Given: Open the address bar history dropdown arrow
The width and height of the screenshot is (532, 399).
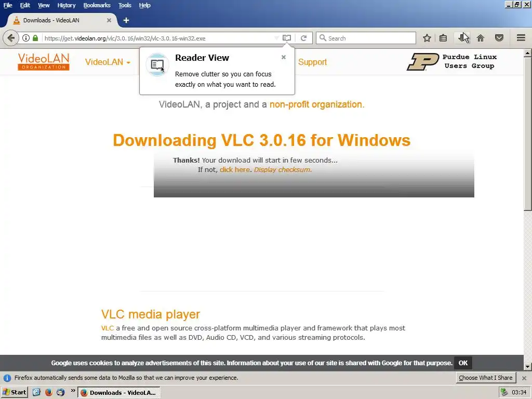Looking at the screenshot, I should [x=276, y=38].
